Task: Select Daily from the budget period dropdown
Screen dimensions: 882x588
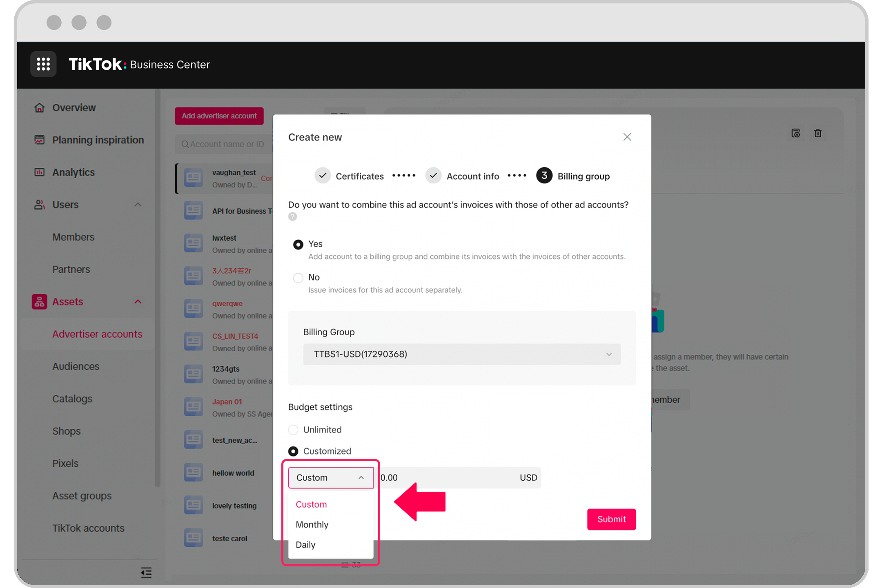Action: click(306, 544)
